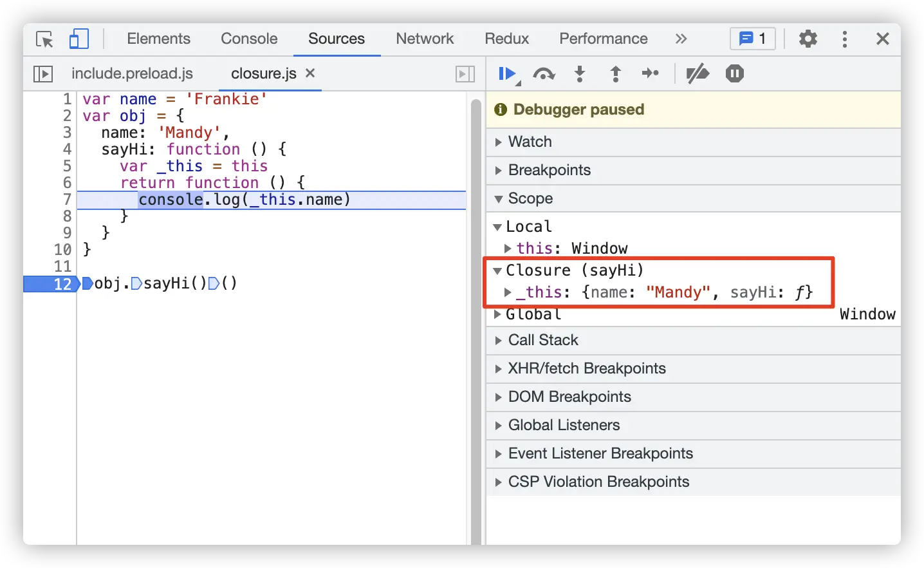The height and width of the screenshot is (568, 924).
Task: Hide the debugger sidebar pane
Action: coord(465,74)
